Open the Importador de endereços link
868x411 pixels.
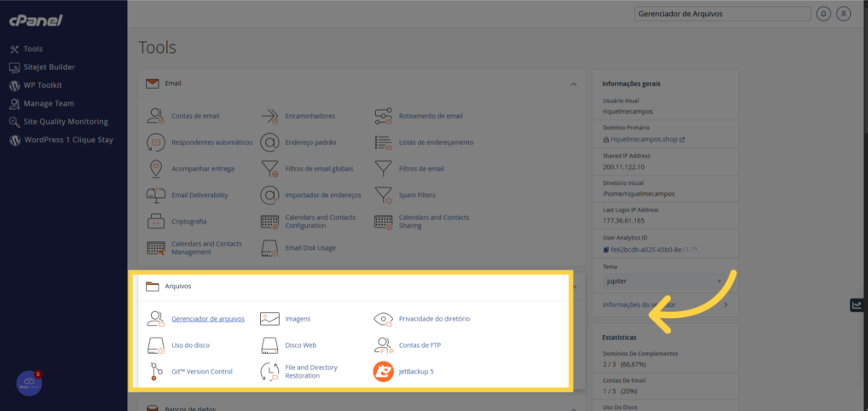click(323, 195)
